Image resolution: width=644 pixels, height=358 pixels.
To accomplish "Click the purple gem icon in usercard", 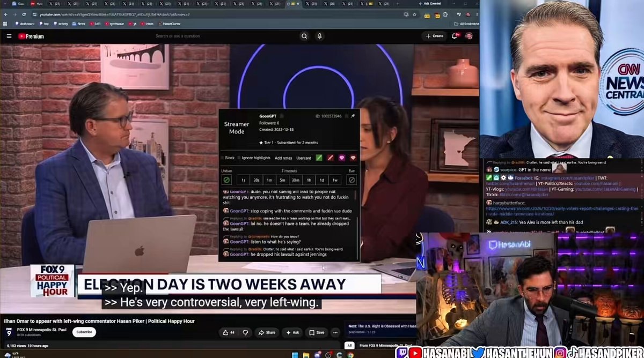I will pyautogui.click(x=342, y=158).
